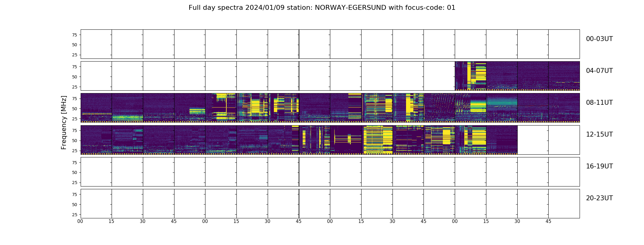This screenshot has width=644, height=245.
Task: Open the 11:15 spectrogram panel in the 08-11UT row
Action: tap(502, 108)
